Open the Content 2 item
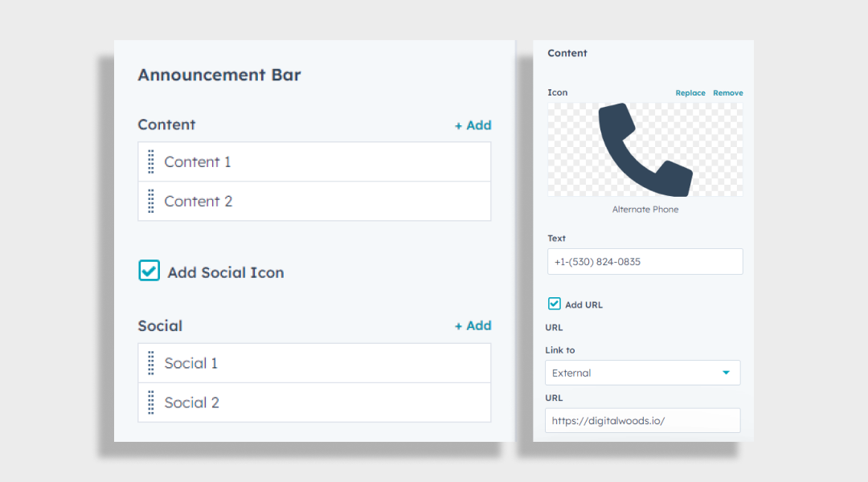This screenshot has width=868, height=482. click(x=314, y=201)
